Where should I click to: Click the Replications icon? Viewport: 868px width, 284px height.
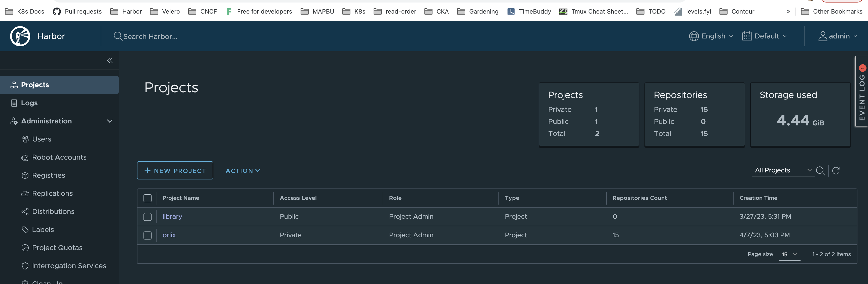(x=25, y=193)
